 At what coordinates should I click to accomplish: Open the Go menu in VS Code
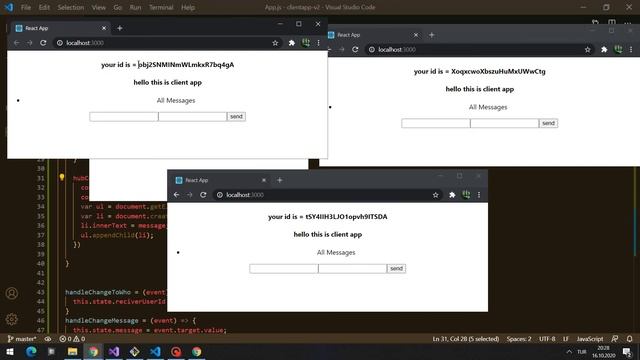pyautogui.click(x=118, y=7)
